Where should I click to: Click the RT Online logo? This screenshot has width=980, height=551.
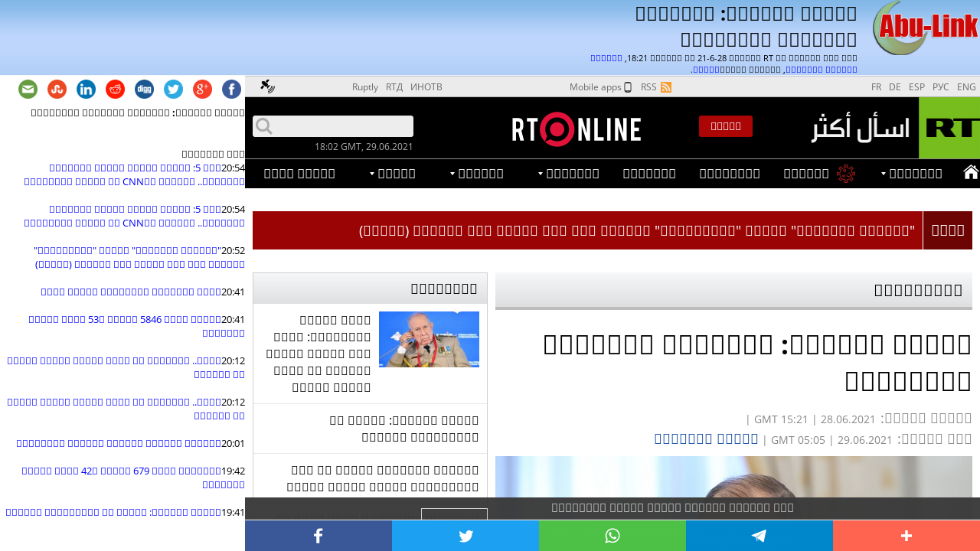577,129
